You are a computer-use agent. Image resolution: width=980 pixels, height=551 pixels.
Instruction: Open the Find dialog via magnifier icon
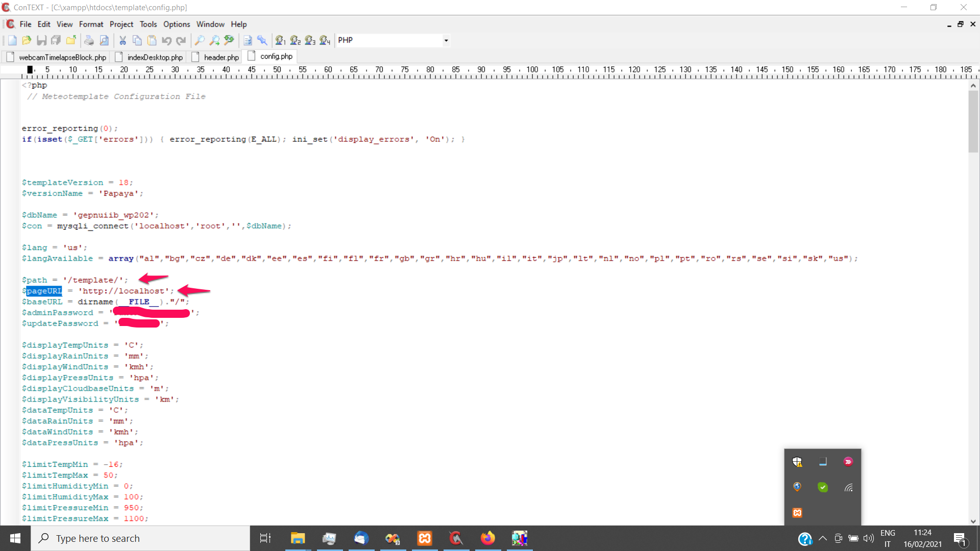[199, 40]
